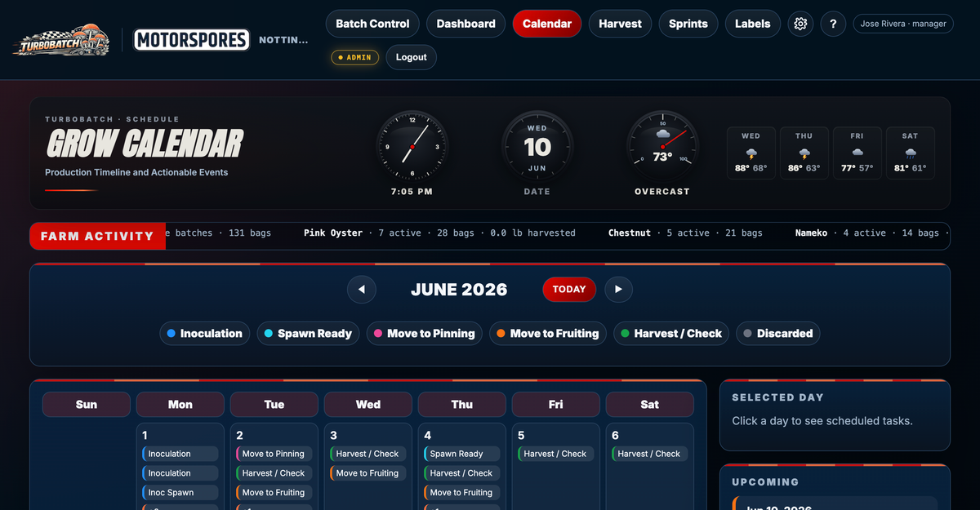Open the help question mark icon
The image size is (980, 510).
pyautogui.click(x=833, y=24)
